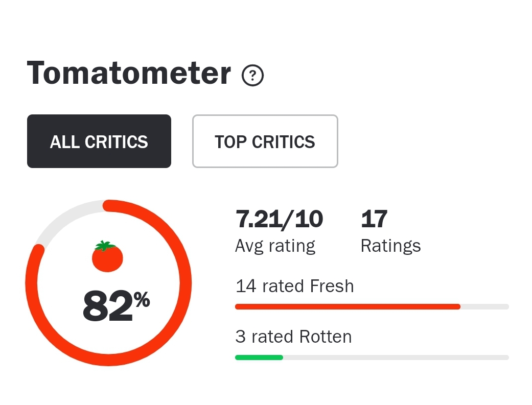Click the Tomatometer heading text
Image resolution: width=532 pixels, height=405 pixels.
pyautogui.click(x=129, y=73)
